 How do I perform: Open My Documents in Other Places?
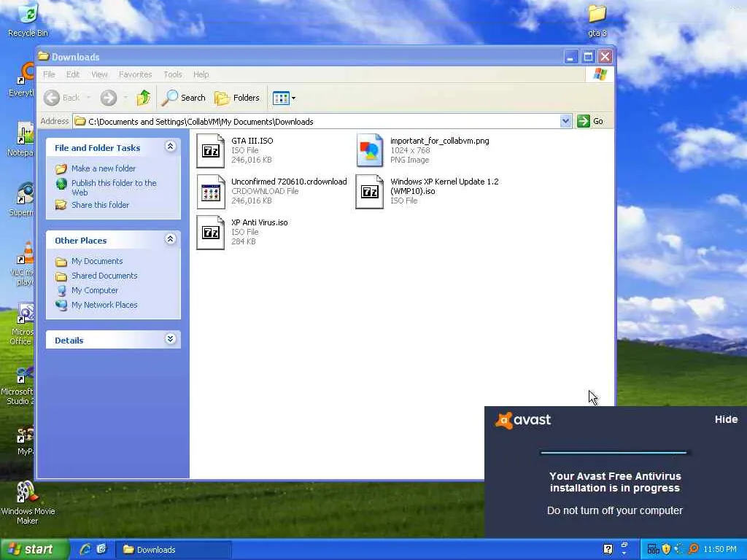point(97,261)
